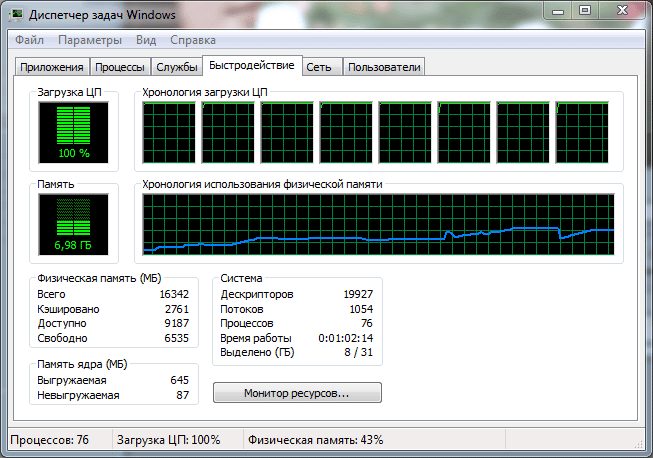Click the physical memory usage history graph
Image resolution: width=653 pixels, height=458 pixels.
pyautogui.click(x=378, y=224)
